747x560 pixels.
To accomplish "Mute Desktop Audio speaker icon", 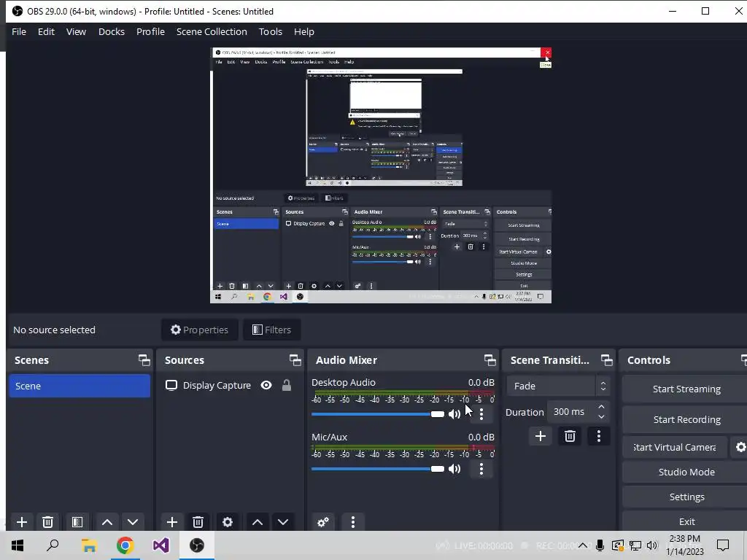I will (x=454, y=414).
